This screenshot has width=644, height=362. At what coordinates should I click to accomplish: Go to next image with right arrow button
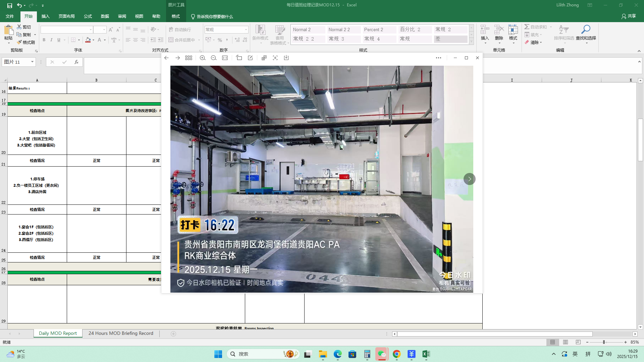(469, 179)
